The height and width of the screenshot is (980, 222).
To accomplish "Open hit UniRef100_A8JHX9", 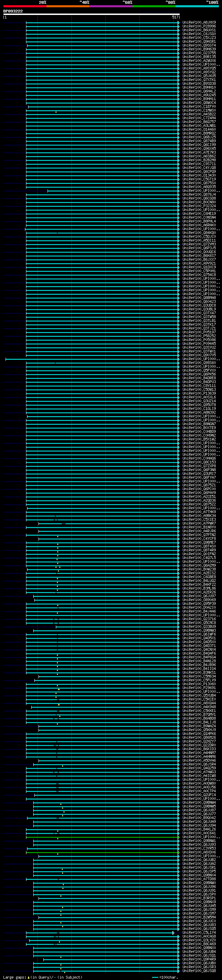I will click(199, 23).
